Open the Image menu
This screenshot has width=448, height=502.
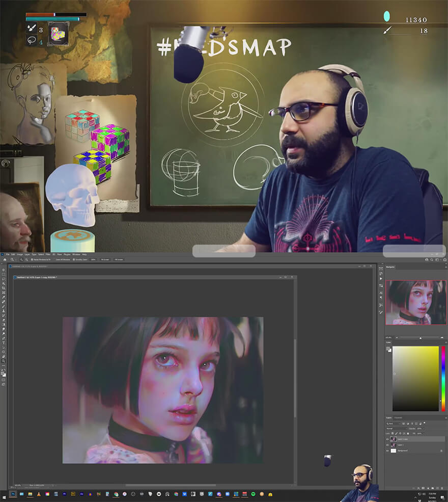click(x=20, y=254)
